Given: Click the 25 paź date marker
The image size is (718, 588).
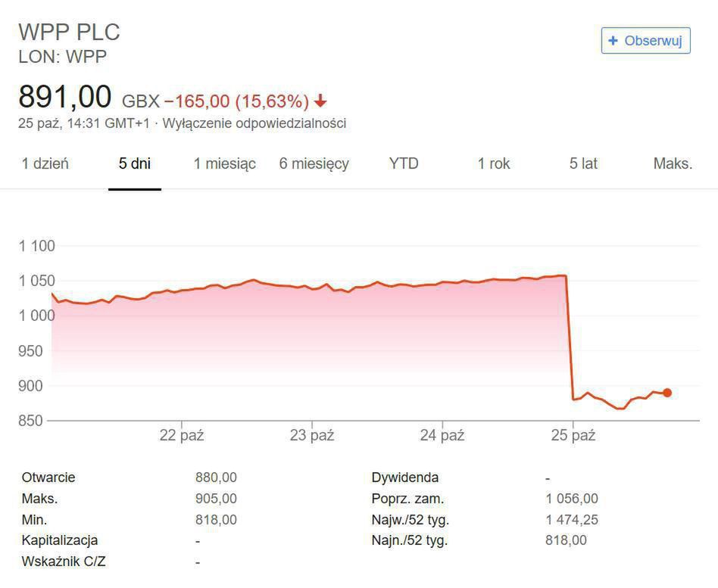Looking at the screenshot, I should coord(573,435).
